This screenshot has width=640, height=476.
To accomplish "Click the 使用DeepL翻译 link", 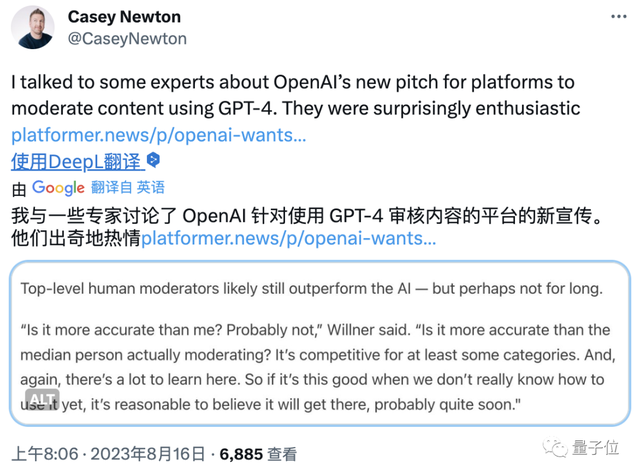I will click(x=76, y=160).
